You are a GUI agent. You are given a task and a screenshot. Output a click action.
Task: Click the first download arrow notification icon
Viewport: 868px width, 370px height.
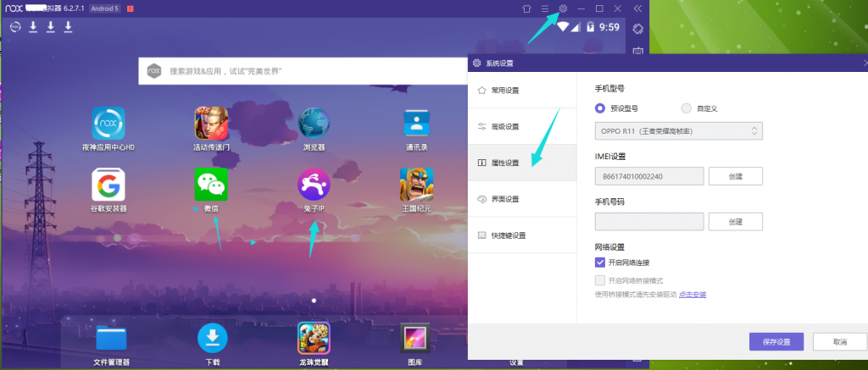[x=33, y=26]
